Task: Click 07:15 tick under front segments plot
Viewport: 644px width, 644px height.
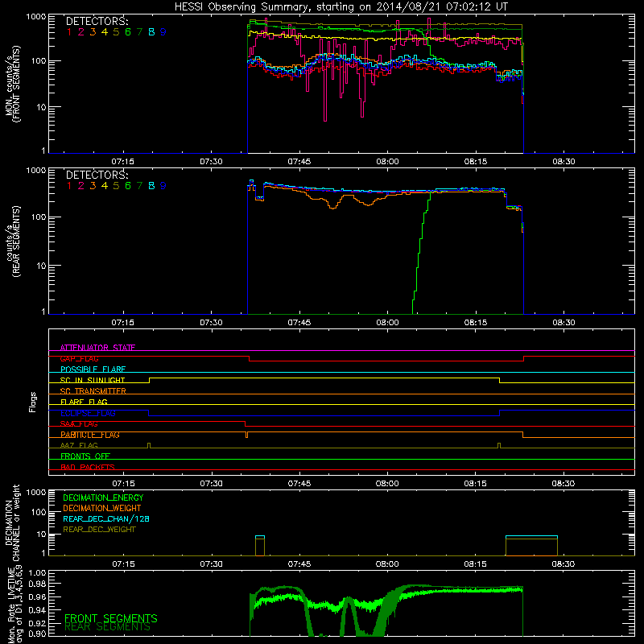Action: point(123,162)
